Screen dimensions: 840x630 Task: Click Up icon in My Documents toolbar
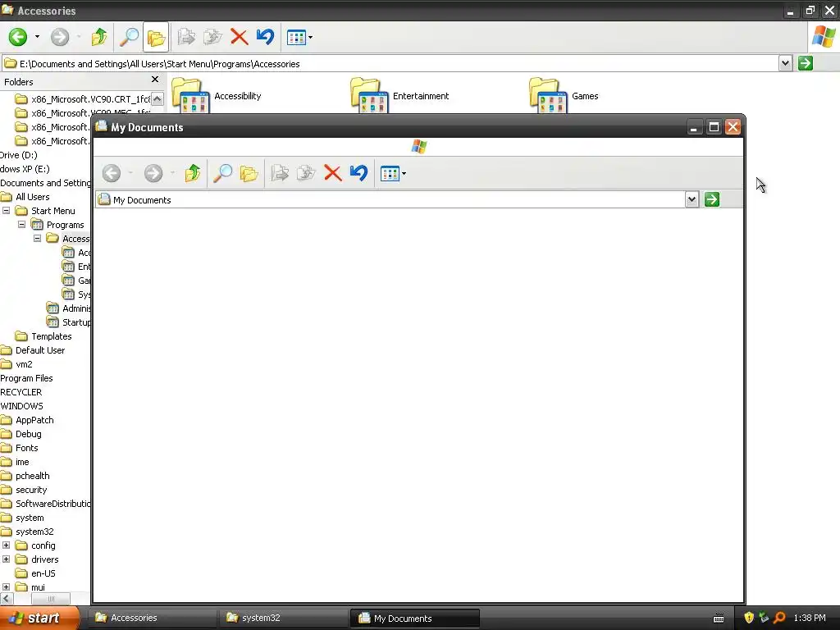(x=192, y=173)
